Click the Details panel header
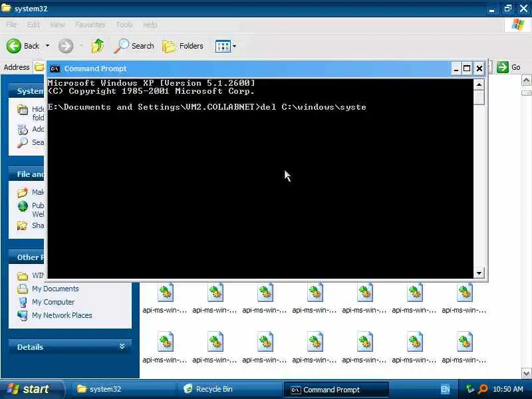 70,346
